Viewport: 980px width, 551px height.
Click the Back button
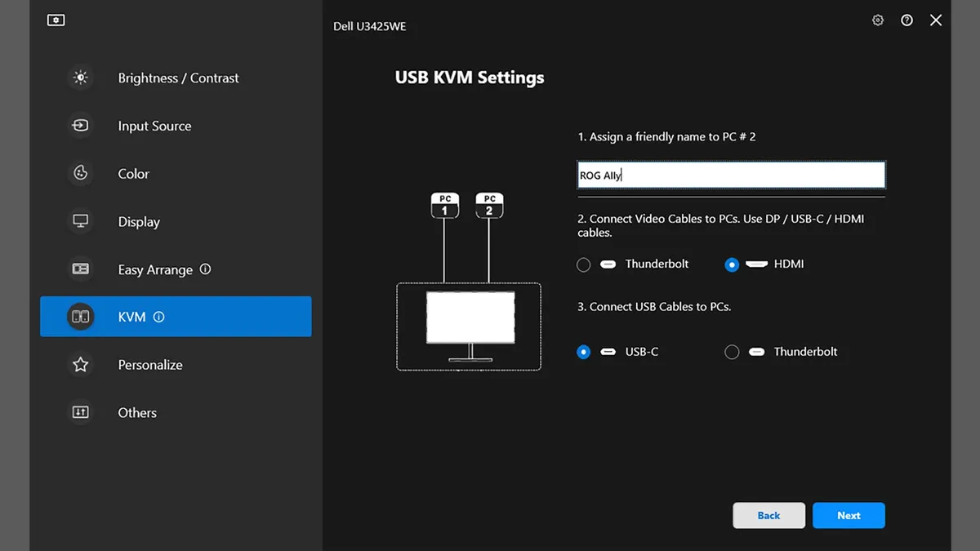click(768, 515)
